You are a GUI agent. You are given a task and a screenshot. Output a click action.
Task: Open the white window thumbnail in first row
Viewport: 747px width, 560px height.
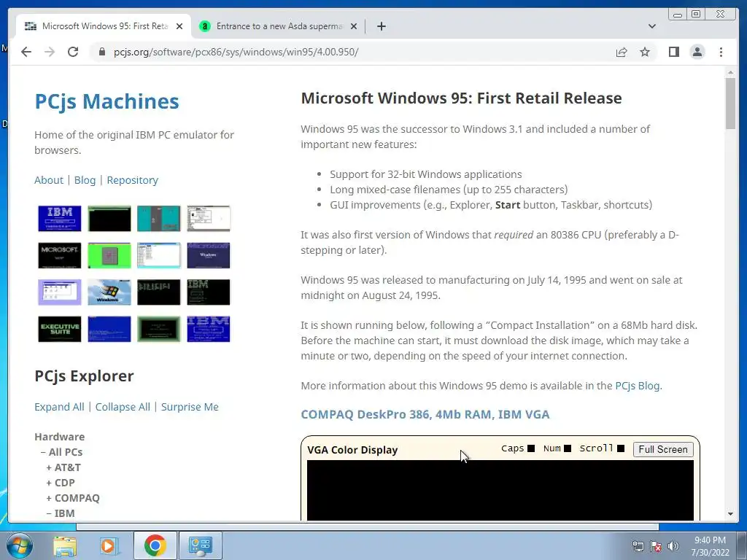[x=209, y=219]
